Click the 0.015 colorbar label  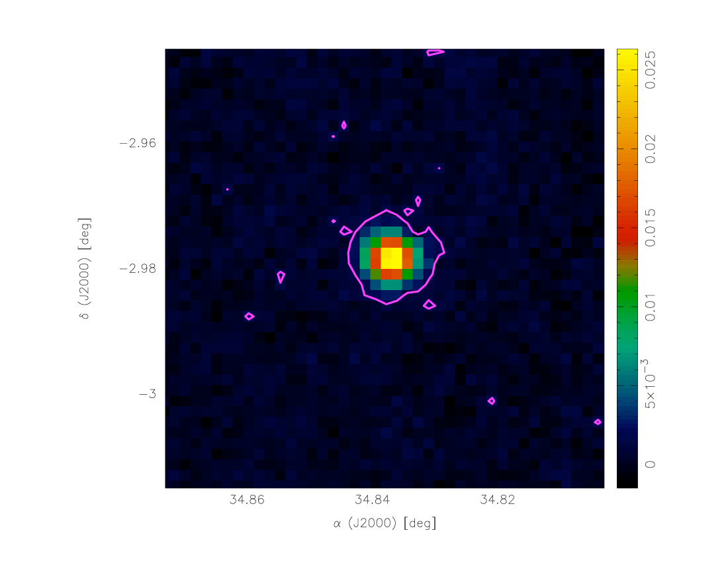651,228
